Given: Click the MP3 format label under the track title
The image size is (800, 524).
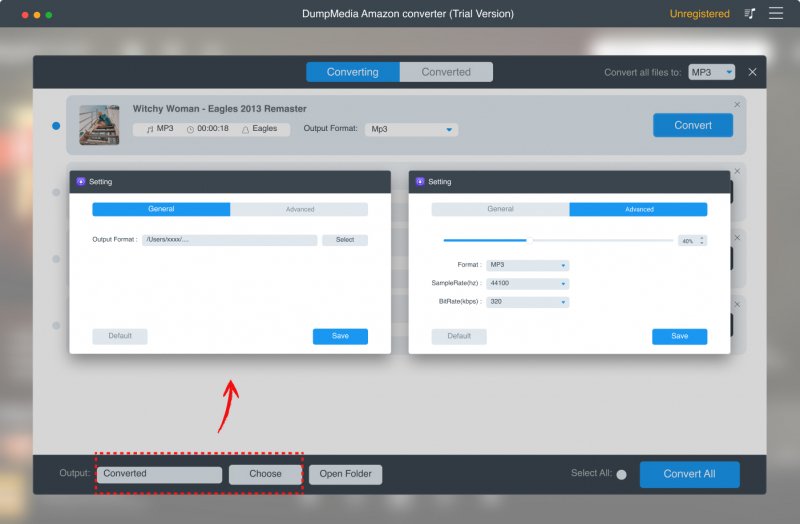Looking at the screenshot, I should (x=165, y=129).
